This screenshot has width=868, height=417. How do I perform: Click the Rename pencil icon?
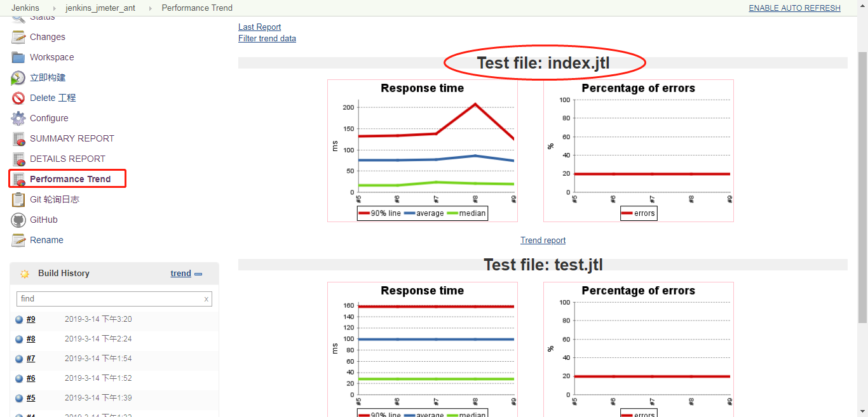[18, 240]
